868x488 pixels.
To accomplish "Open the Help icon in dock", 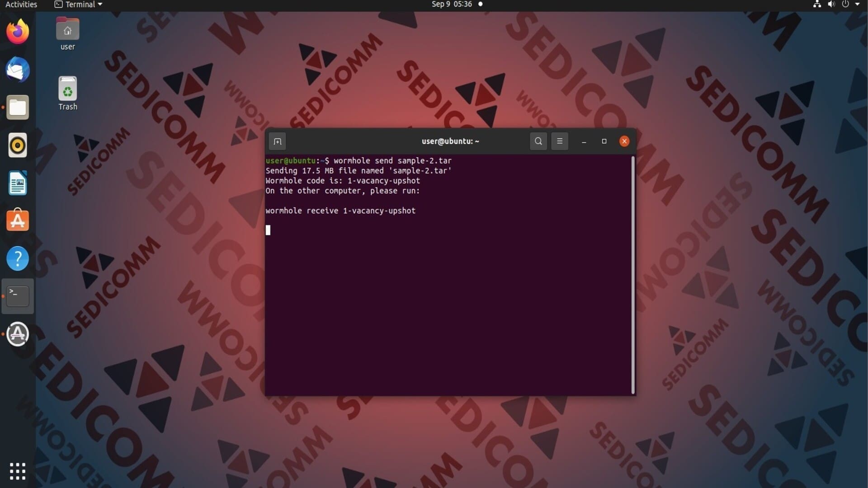I will [x=18, y=258].
